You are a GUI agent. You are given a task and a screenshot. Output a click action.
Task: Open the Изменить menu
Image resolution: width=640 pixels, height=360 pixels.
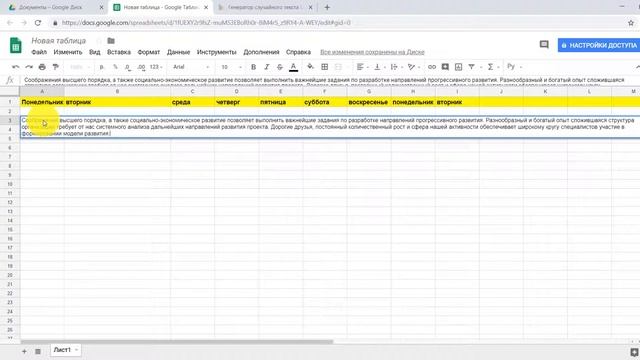click(68, 52)
